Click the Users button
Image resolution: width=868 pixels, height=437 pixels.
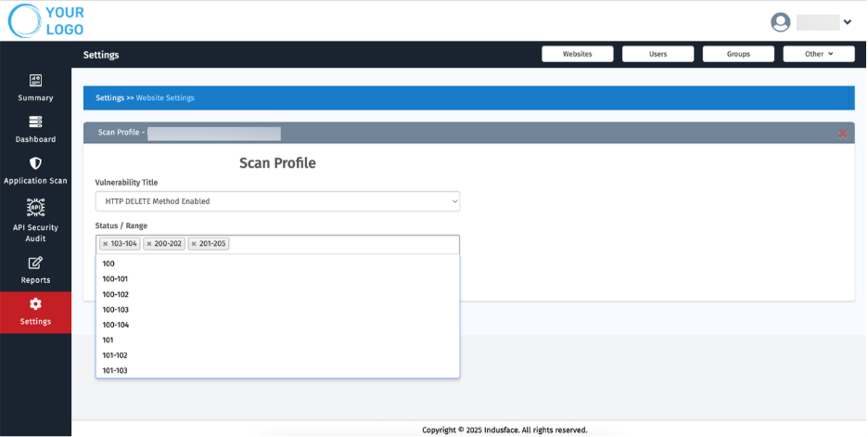(x=657, y=54)
